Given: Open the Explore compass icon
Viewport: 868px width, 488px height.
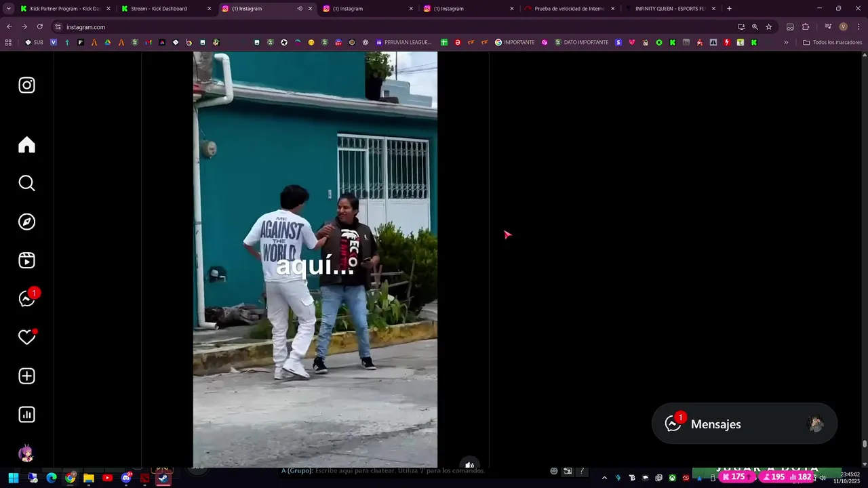Looking at the screenshot, I should click(x=26, y=222).
